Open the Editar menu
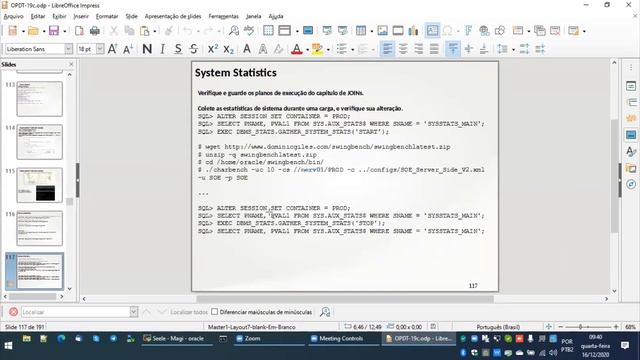The image size is (640, 360). 38,16
